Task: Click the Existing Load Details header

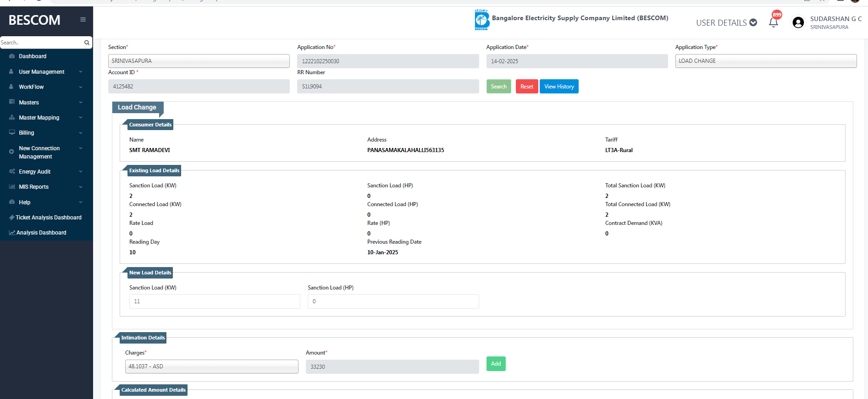Action: tap(154, 170)
